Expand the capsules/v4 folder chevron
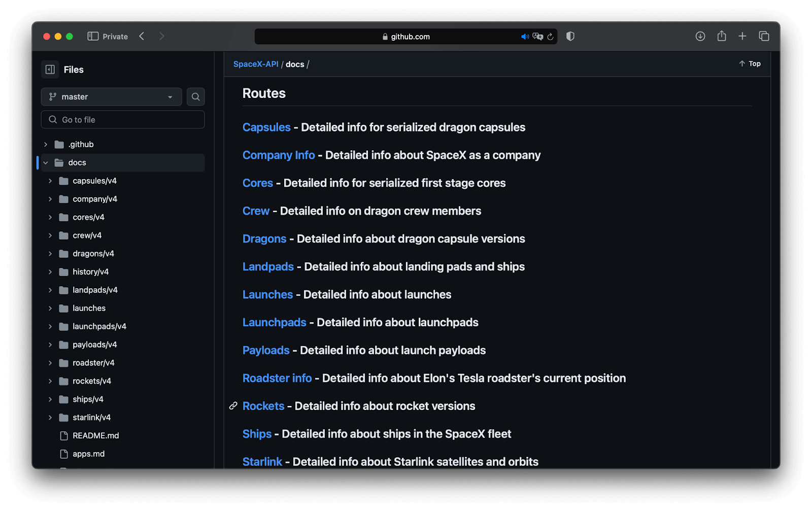This screenshot has width=812, height=511. pyautogui.click(x=50, y=181)
